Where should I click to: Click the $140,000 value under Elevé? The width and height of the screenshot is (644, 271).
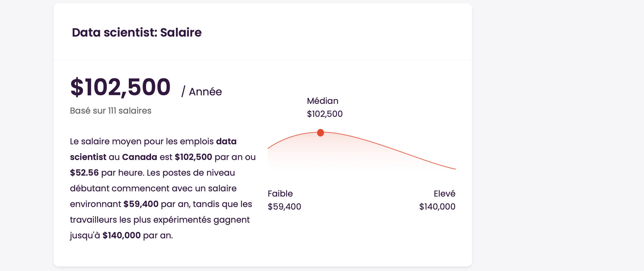[437, 207]
